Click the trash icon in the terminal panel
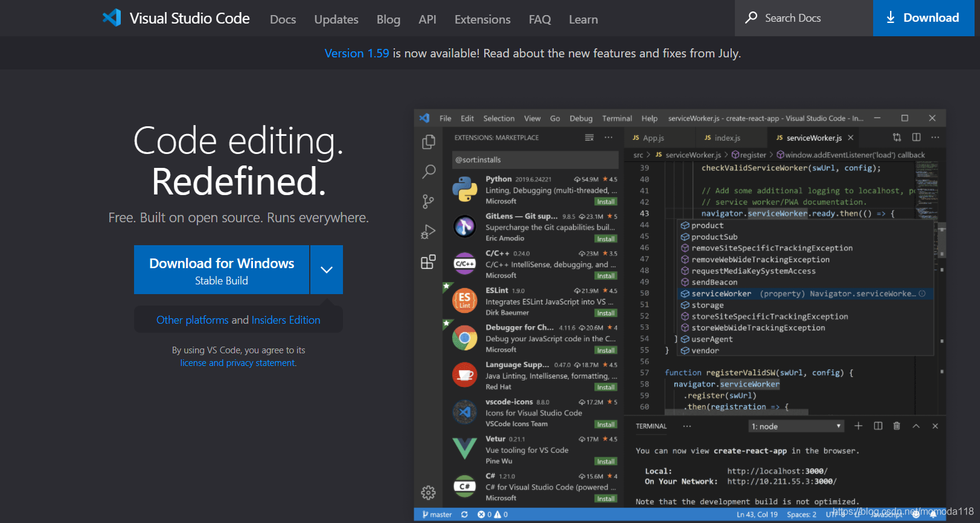 [x=897, y=426]
